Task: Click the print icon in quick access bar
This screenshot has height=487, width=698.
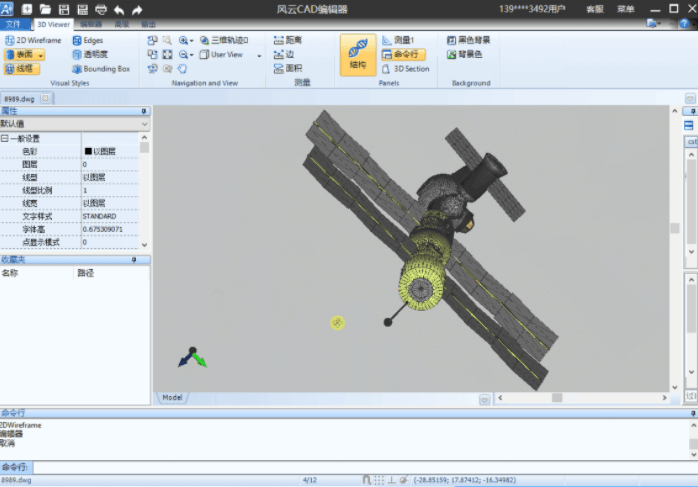Action: point(100,9)
